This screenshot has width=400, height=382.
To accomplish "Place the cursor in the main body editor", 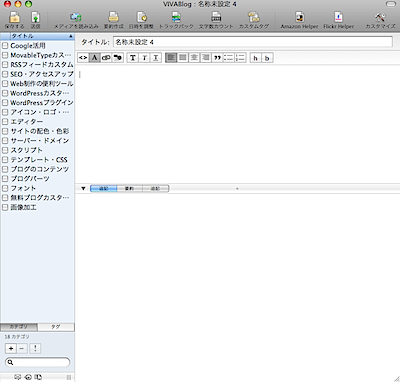I will [237, 124].
